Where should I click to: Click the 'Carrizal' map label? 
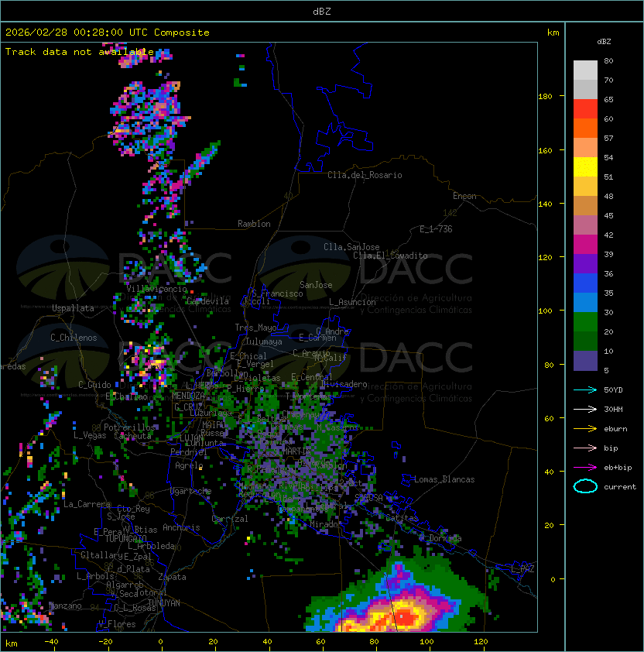point(230,519)
